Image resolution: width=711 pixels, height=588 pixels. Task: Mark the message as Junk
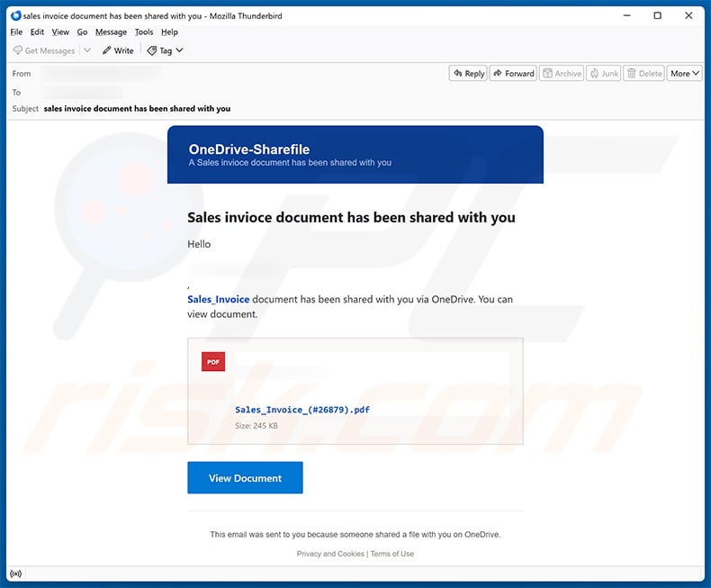(x=604, y=74)
